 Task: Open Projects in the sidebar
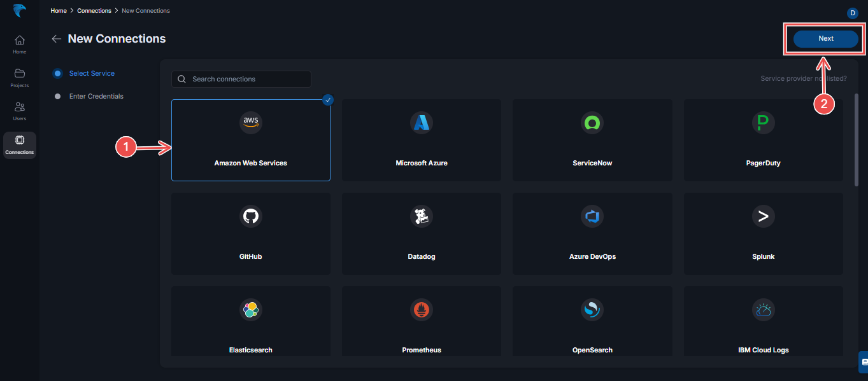pyautogui.click(x=19, y=77)
